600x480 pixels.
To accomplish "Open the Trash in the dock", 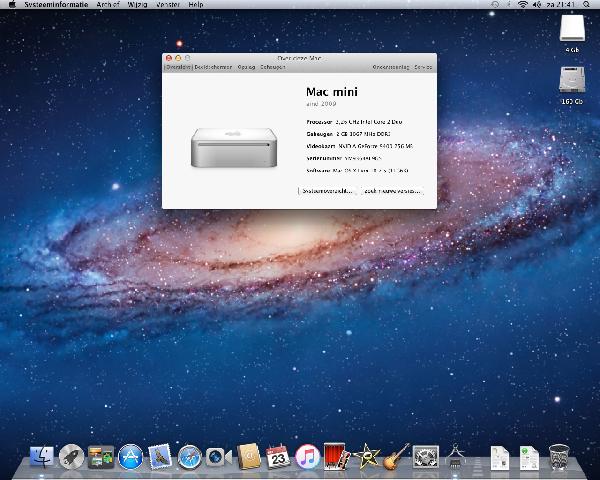I will (559, 457).
